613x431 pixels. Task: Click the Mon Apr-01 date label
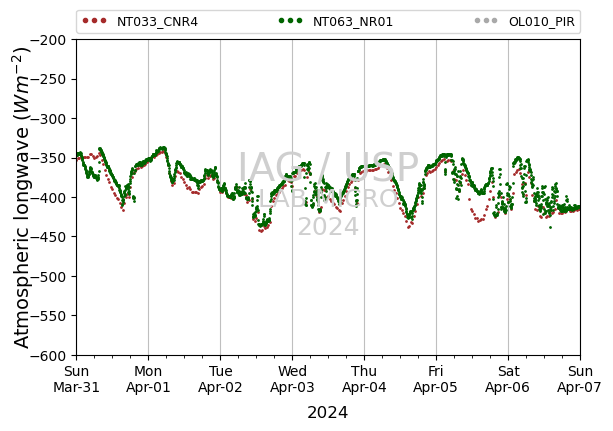tap(148, 379)
